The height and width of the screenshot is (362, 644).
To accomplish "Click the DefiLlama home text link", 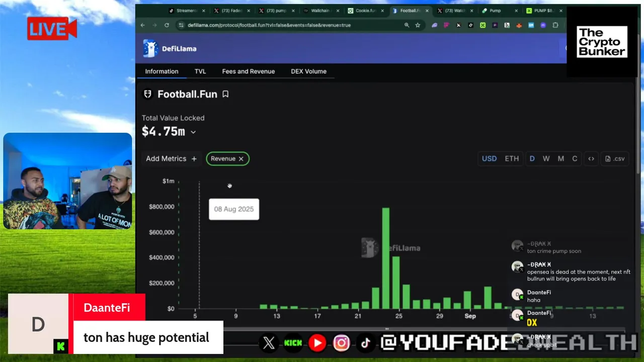I will click(x=179, y=49).
